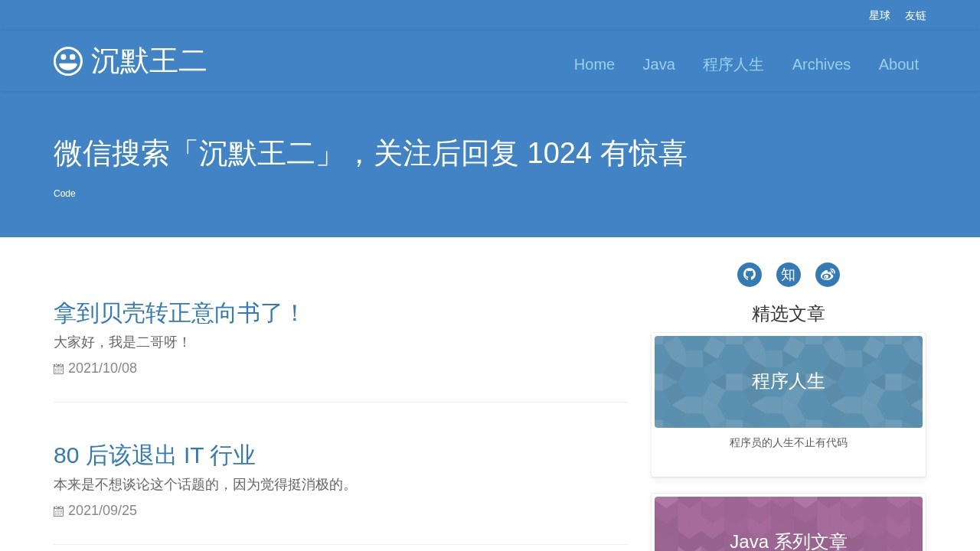Image resolution: width=980 pixels, height=551 pixels.
Task: Open the GitHub profile icon
Action: click(x=750, y=275)
